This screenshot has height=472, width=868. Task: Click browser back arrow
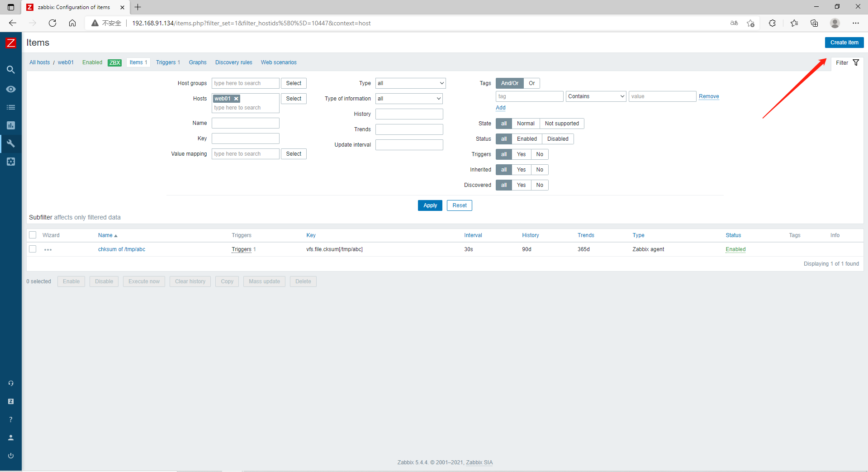point(13,23)
